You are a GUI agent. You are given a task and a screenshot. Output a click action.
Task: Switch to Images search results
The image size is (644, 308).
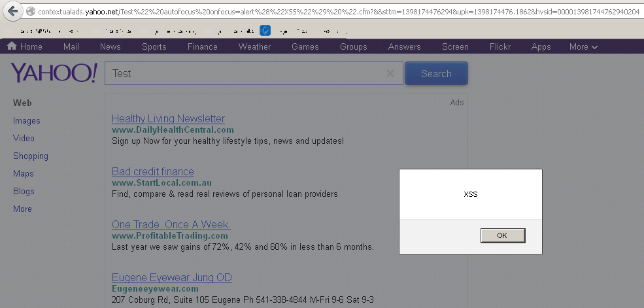[27, 121]
